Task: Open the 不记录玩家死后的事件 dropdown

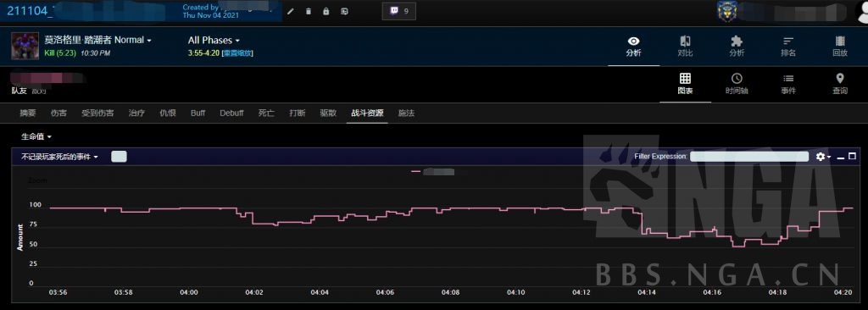Action: pos(60,157)
